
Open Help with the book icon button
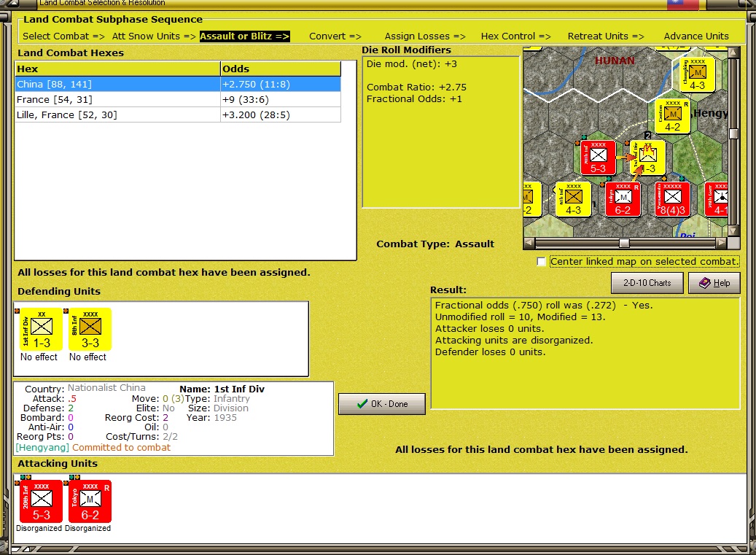tap(714, 283)
